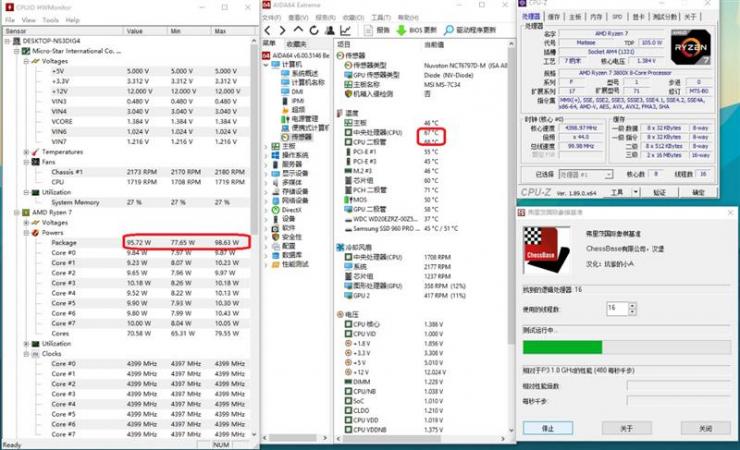Image resolution: width=740 pixels, height=450 pixels.
Task: Open the graph chart icon in AIDA64 toolbar
Action: (345, 31)
